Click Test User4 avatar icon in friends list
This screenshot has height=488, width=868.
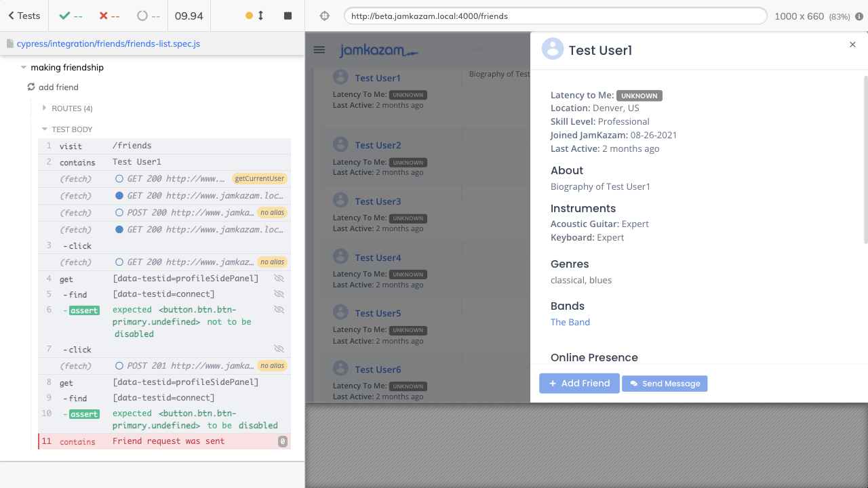pyautogui.click(x=340, y=257)
